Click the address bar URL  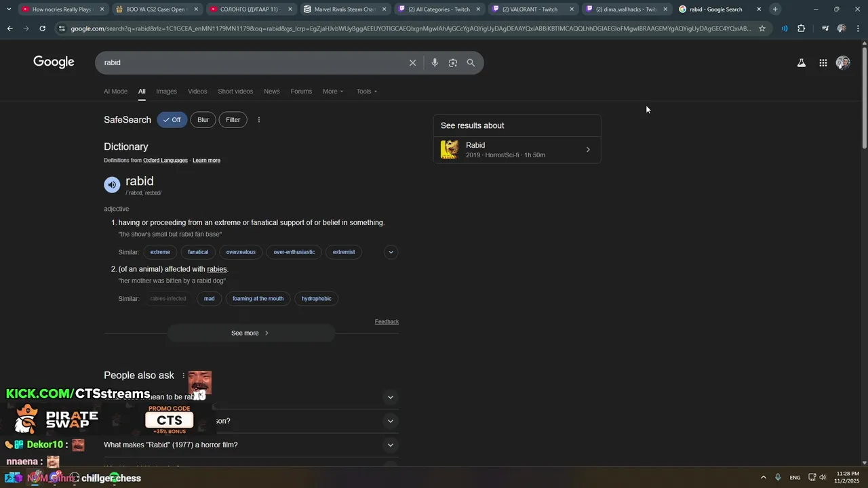pyautogui.click(x=410, y=28)
